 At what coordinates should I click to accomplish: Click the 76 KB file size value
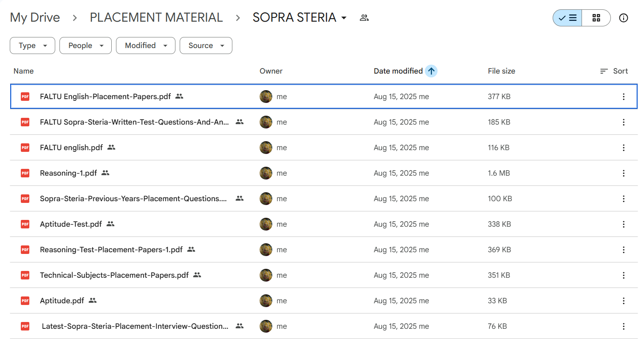click(497, 326)
